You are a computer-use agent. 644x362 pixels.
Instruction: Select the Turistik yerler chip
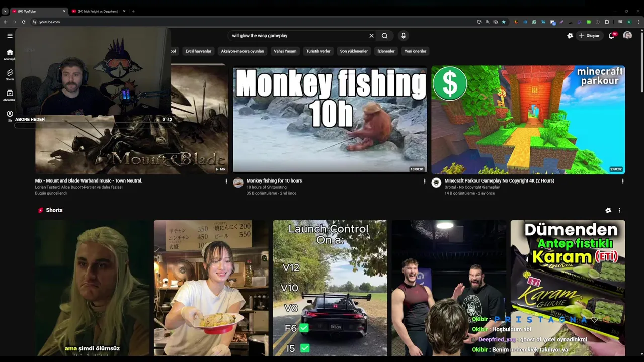click(318, 51)
